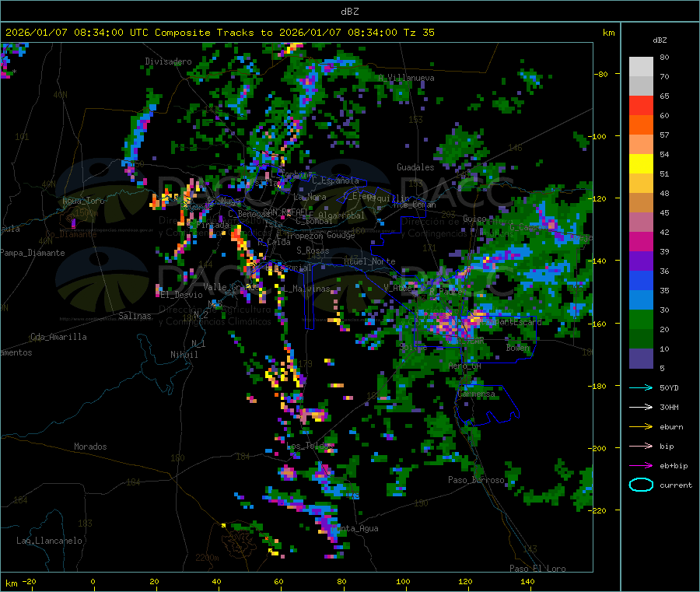700x592 pixels.
Task: Click the 'Valle_Grande' map label
Action: (231, 286)
